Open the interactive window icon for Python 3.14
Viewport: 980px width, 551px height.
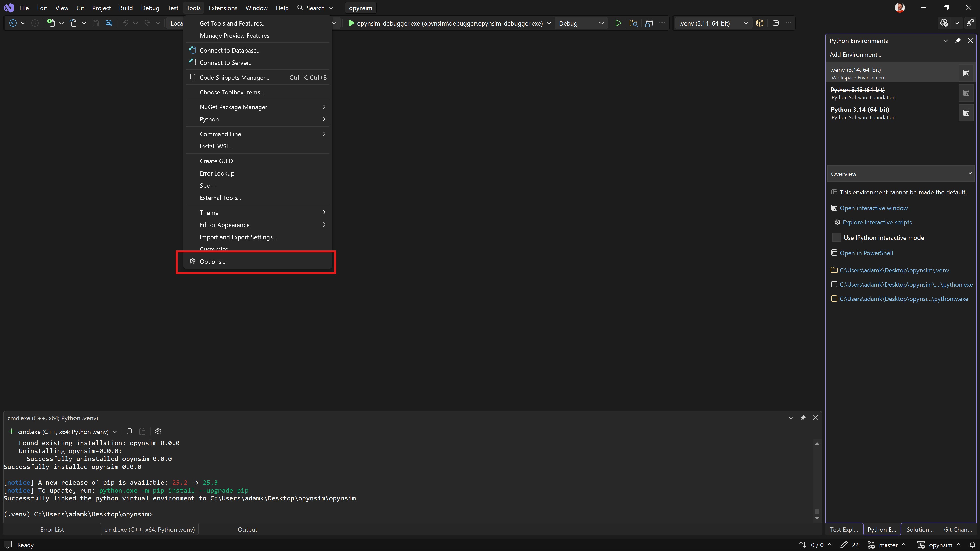pyautogui.click(x=966, y=113)
